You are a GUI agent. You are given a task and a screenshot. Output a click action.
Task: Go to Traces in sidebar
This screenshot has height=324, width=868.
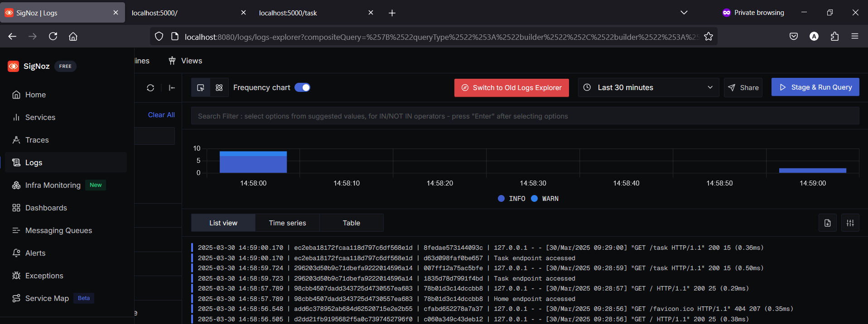coord(37,140)
